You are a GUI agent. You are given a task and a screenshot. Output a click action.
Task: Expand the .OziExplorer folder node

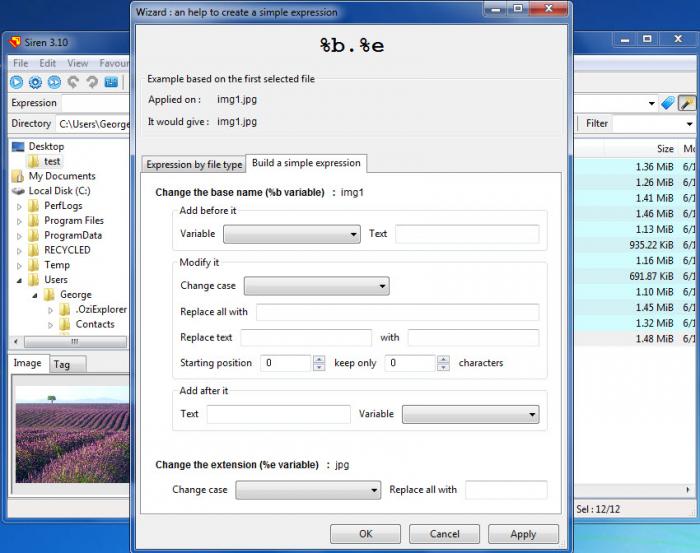coord(50,310)
